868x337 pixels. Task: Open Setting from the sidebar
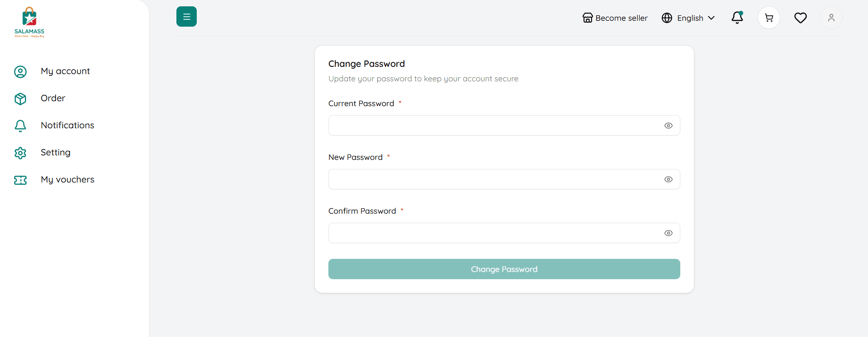click(56, 153)
